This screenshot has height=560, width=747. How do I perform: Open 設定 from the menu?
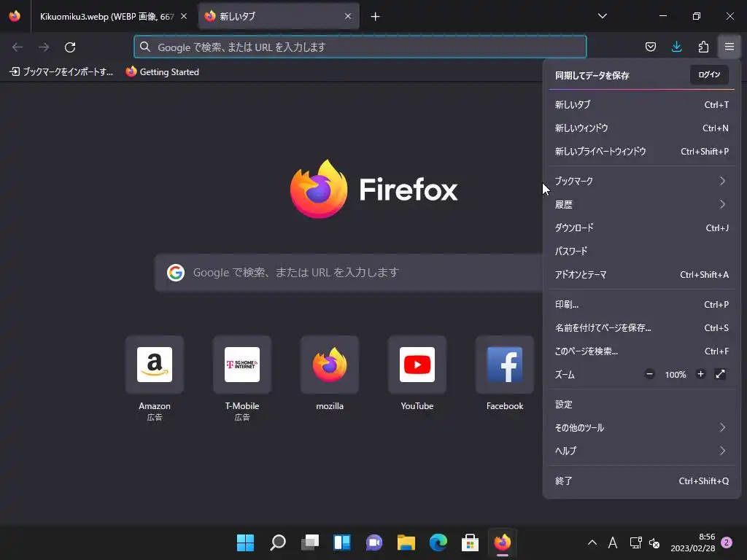pyautogui.click(x=642, y=404)
